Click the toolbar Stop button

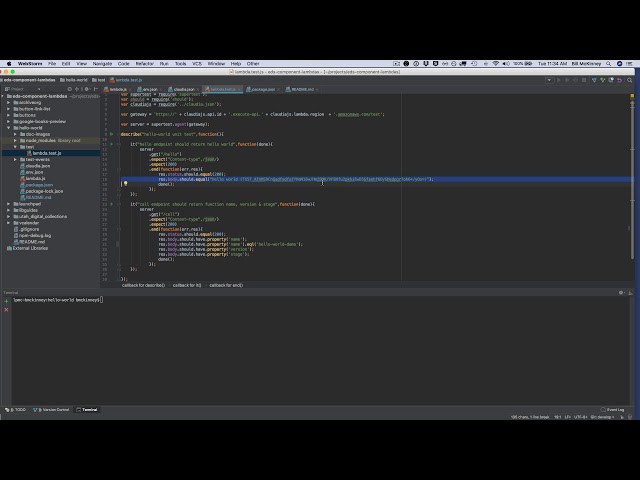(584, 80)
